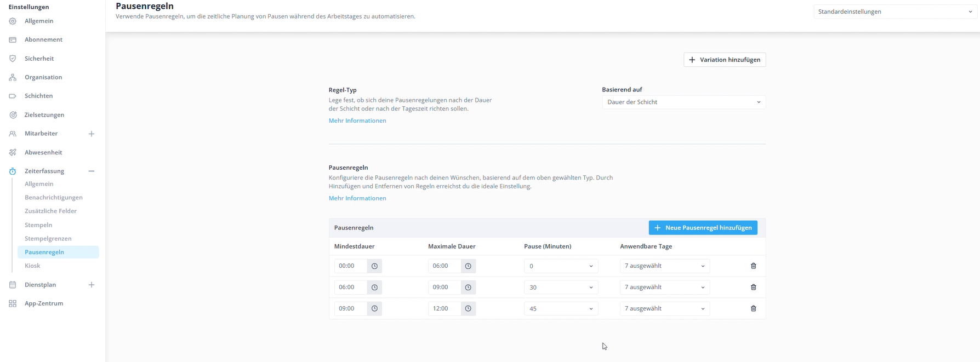The height and width of the screenshot is (362, 980).
Task: Click the Schichten tag icon
Action: (x=13, y=96)
